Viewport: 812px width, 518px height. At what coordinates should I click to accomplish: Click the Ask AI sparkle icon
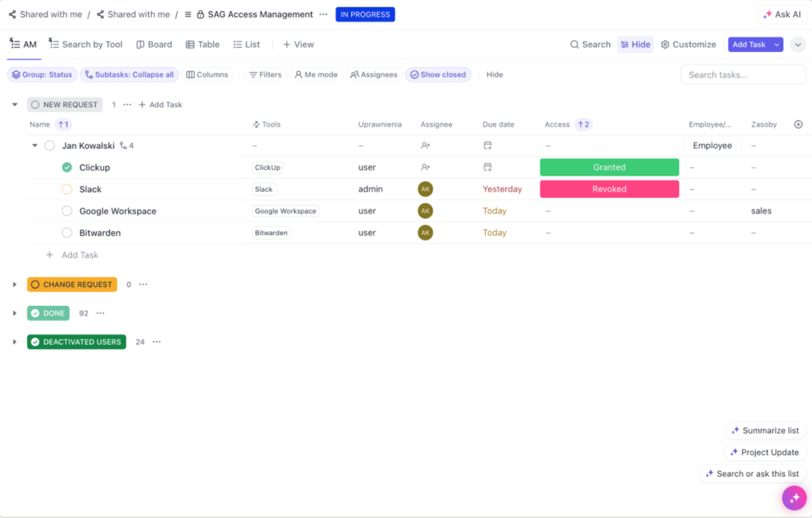[x=766, y=14]
